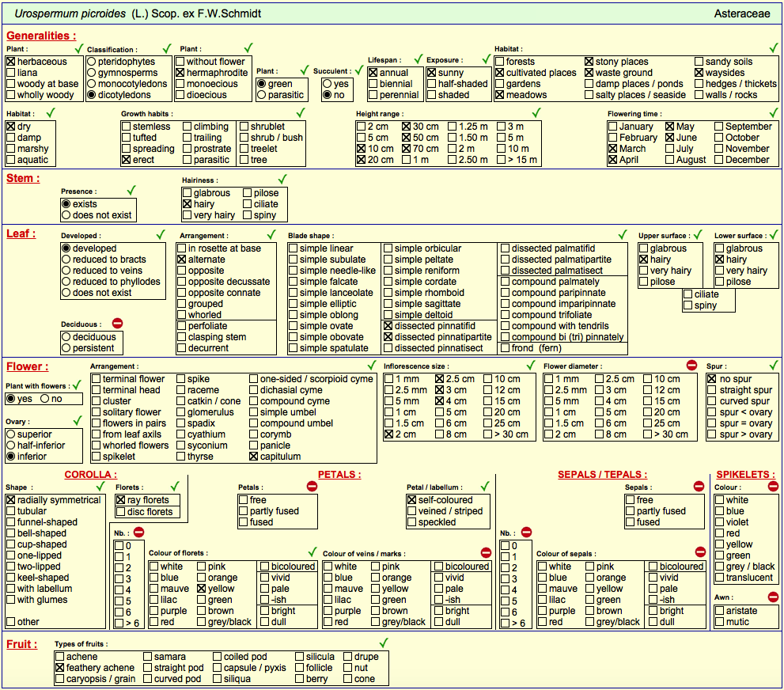Check the simple lanceolate blade shape
784x690 pixels.
293,293
